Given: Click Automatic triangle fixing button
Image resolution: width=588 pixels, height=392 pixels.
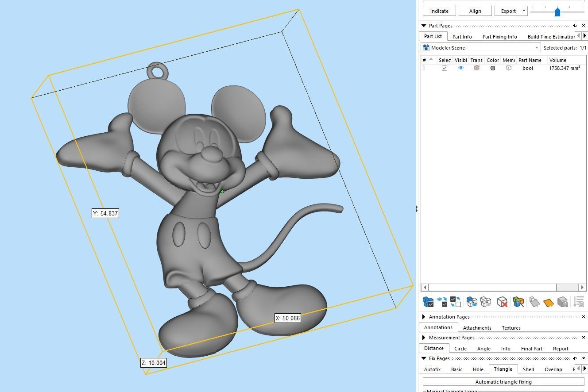Looking at the screenshot, I should click(503, 382).
